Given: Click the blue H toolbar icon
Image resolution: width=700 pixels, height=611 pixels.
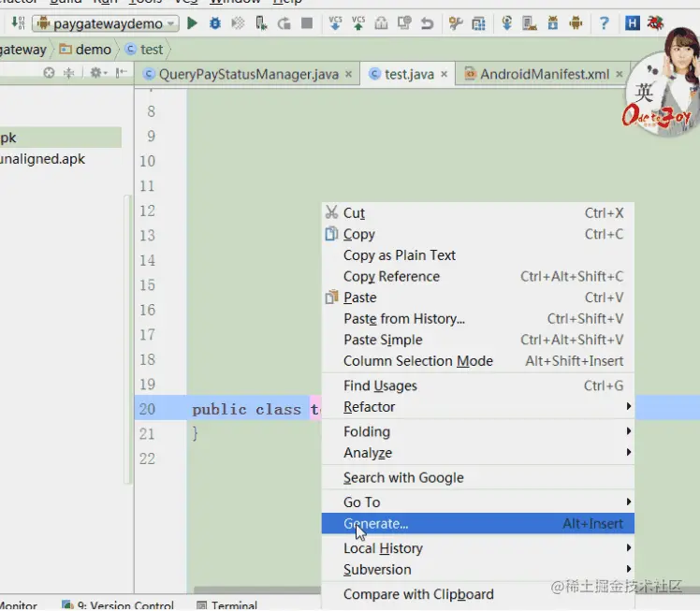Looking at the screenshot, I should [x=632, y=22].
